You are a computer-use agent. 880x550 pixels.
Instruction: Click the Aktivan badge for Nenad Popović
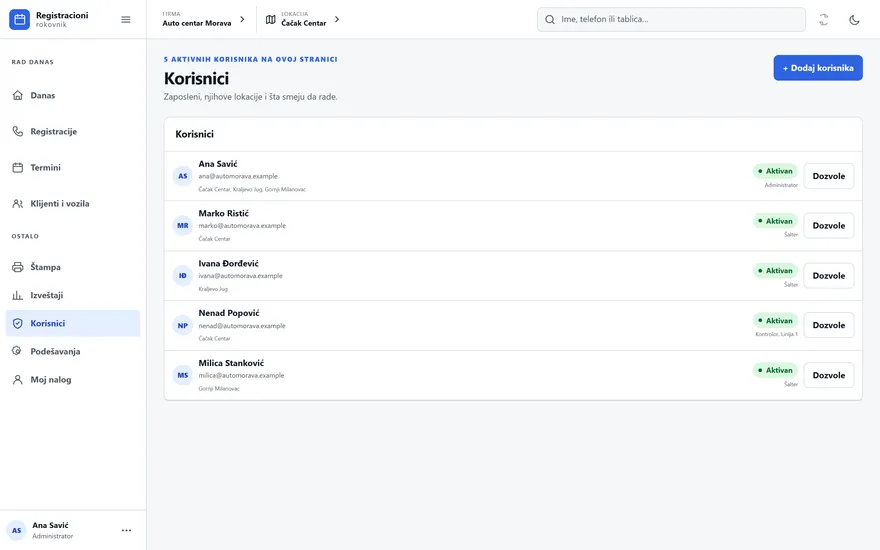(775, 320)
